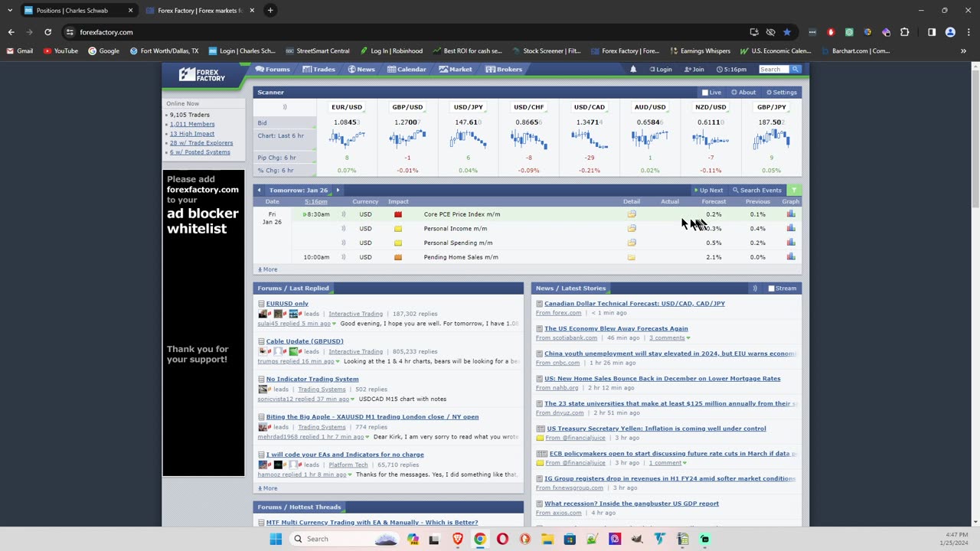Expand More under Forums Last Replied
This screenshot has width=980, height=551.
click(x=267, y=488)
